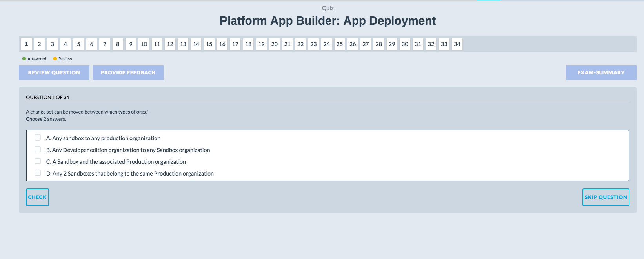Select checkbox for answer B Developer edition
Image resolution: width=644 pixels, height=259 pixels.
tap(38, 149)
